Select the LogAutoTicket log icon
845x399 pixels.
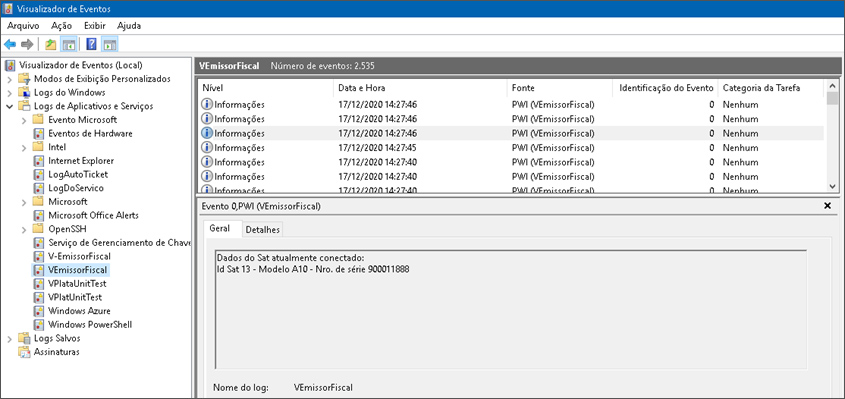[38, 175]
